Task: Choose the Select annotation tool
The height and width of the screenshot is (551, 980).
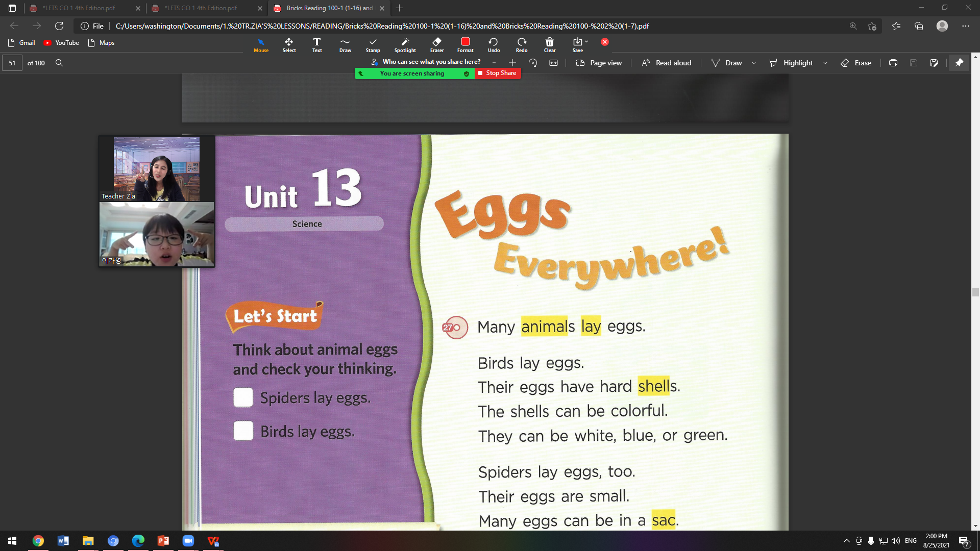Action: [289, 45]
